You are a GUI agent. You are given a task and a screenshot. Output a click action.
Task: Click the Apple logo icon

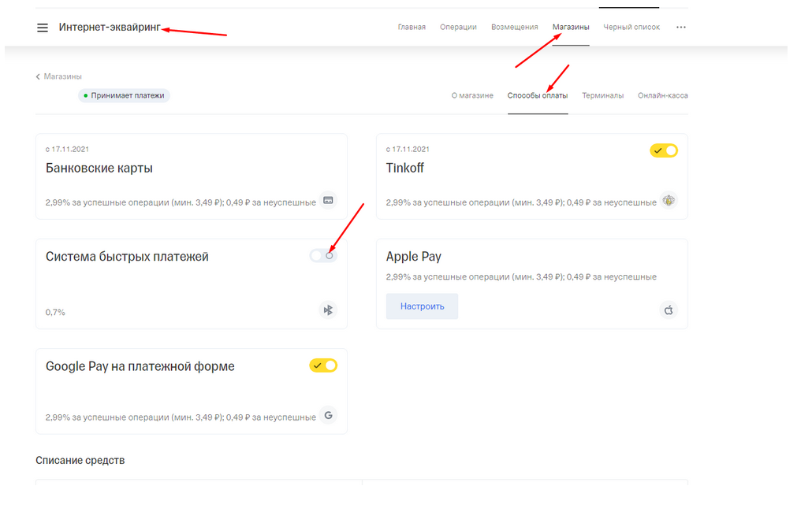click(x=669, y=310)
